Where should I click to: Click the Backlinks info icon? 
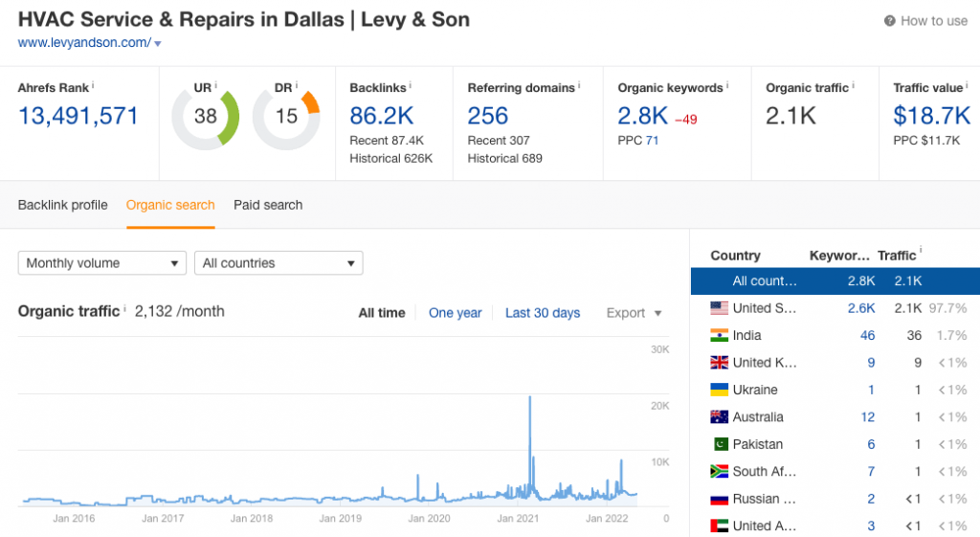[x=410, y=84]
